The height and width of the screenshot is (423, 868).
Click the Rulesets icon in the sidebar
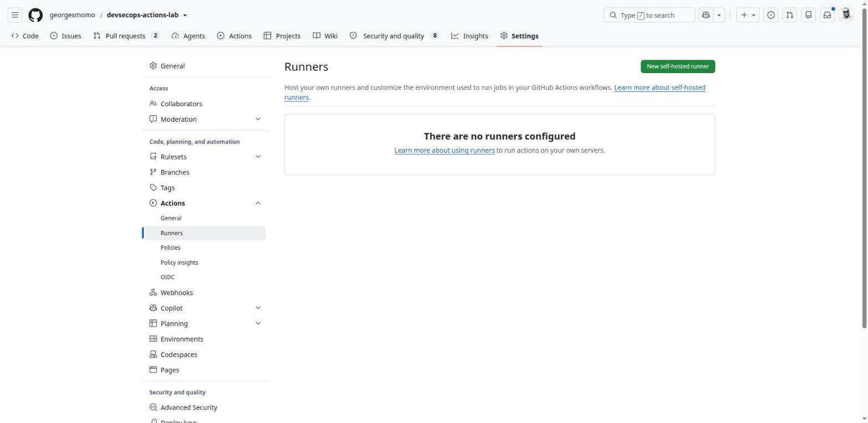click(x=153, y=157)
